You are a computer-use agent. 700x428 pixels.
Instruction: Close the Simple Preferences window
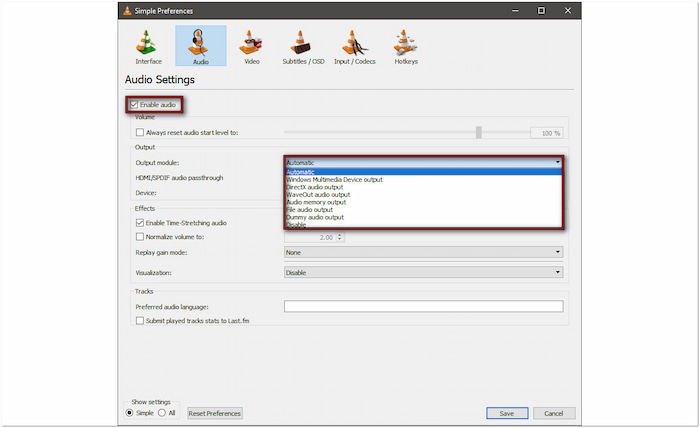567,11
